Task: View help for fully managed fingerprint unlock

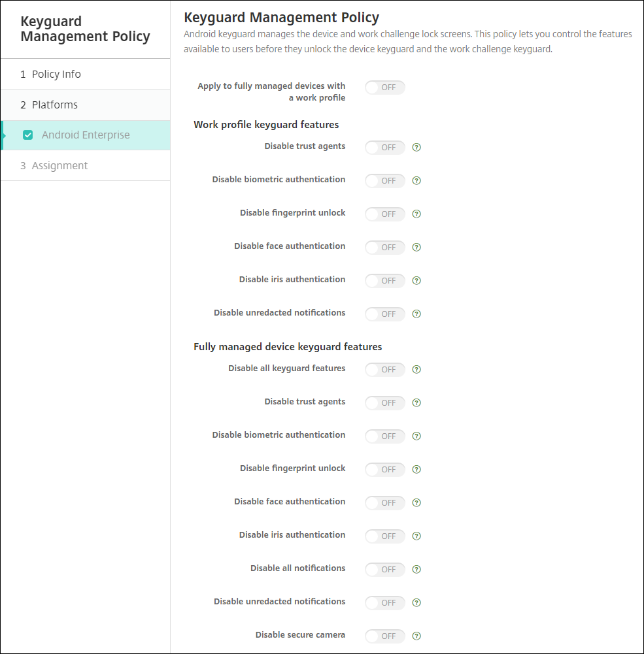Action: (x=416, y=469)
